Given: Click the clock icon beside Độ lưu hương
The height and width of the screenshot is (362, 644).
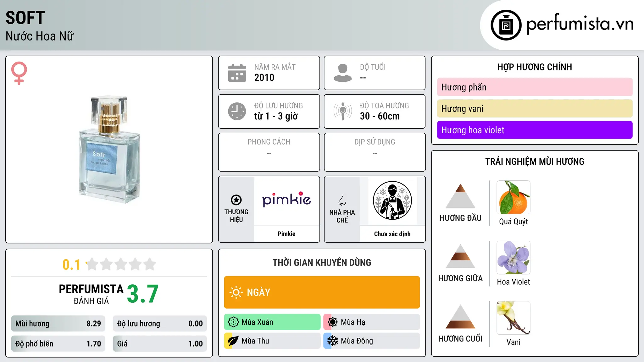Looking at the screenshot, I should [x=237, y=111].
